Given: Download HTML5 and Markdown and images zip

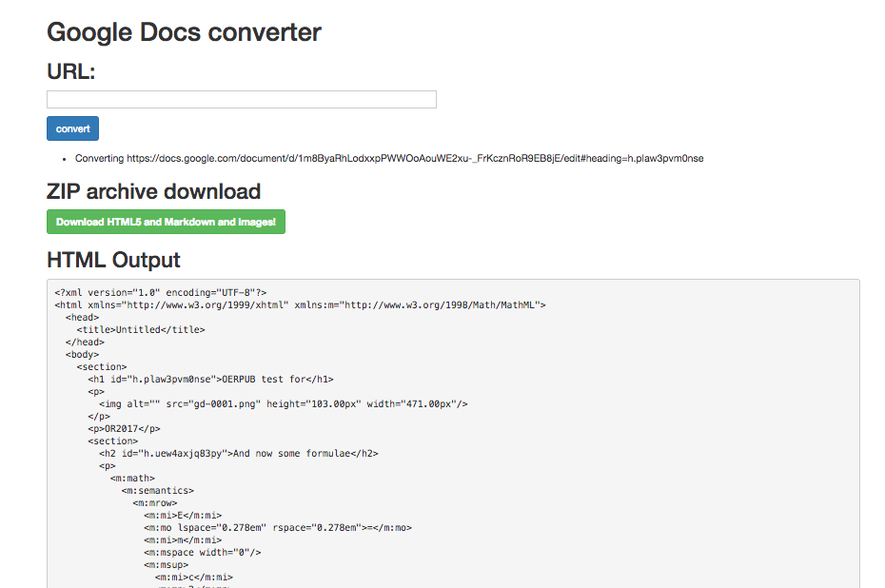Looking at the screenshot, I should tap(166, 222).
